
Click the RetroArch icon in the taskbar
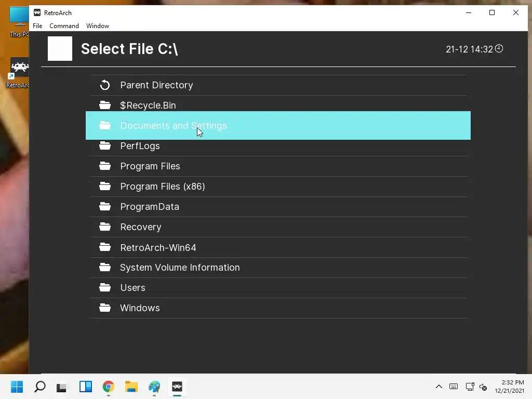point(177,387)
